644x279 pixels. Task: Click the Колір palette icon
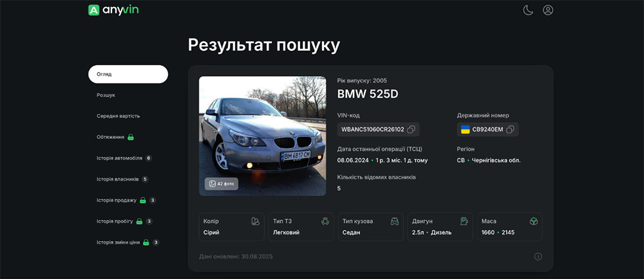tap(256, 221)
